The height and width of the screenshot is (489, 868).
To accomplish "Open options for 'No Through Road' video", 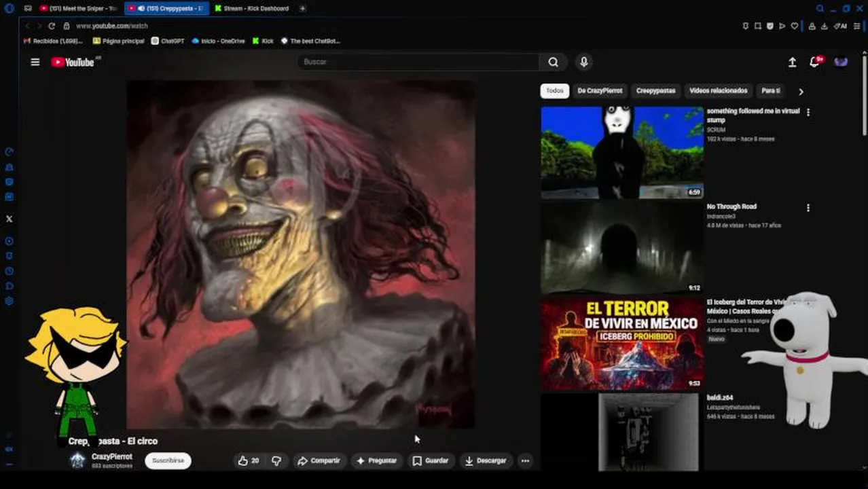I will click(x=808, y=208).
